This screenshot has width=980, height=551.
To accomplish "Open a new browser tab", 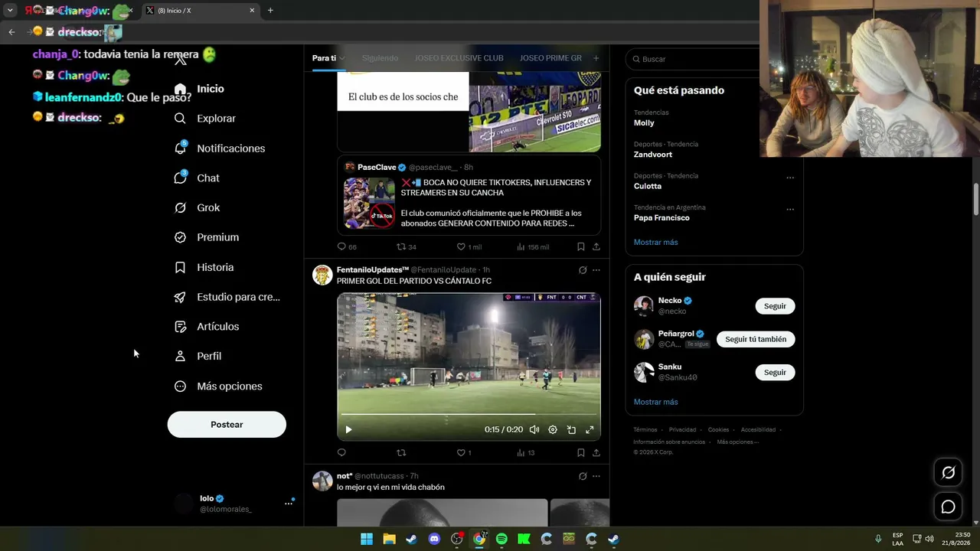I will [x=270, y=11].
